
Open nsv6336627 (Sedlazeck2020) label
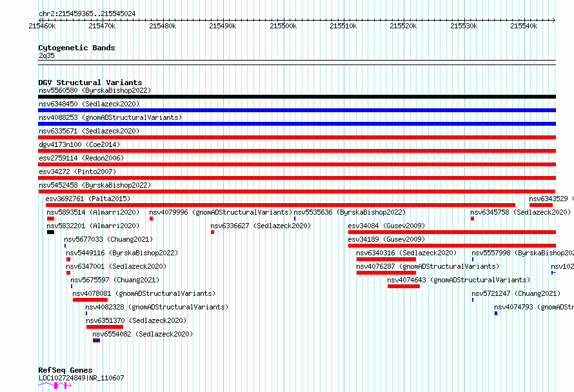[261, 226]
